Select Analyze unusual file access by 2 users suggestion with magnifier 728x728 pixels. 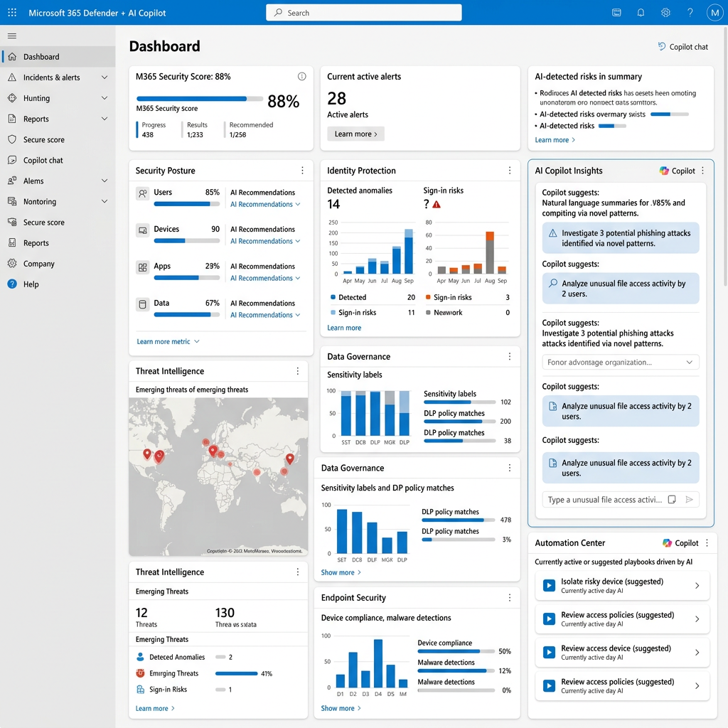click(x=620, y=289)
